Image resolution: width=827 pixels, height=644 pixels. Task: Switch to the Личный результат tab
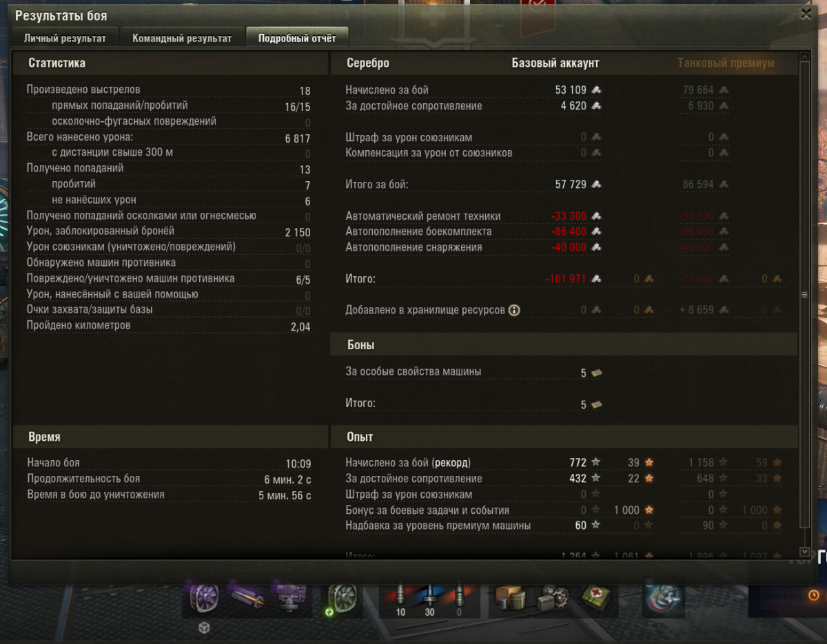(x=65, y=38)
